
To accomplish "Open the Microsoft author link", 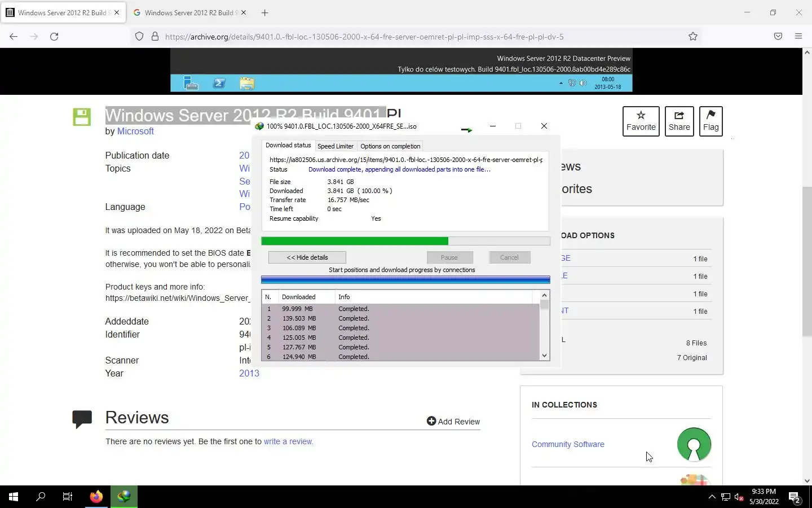I will point(135,131).
